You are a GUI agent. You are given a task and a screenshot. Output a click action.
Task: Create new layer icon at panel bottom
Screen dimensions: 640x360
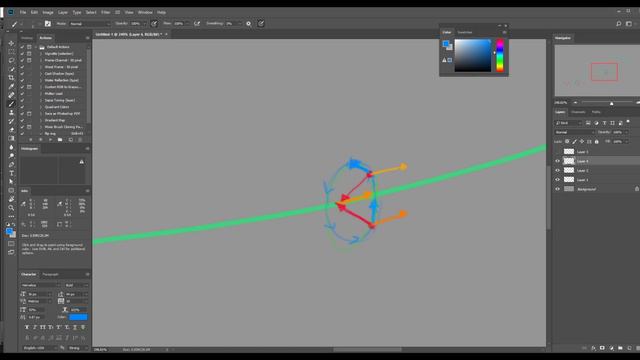[629, 348]
